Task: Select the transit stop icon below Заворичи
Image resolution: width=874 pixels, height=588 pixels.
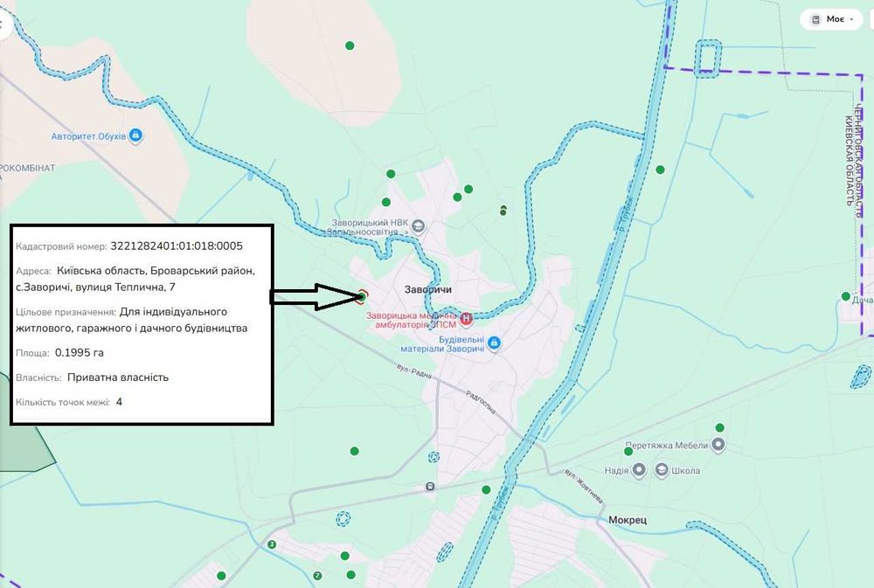Action: (430, 487)
